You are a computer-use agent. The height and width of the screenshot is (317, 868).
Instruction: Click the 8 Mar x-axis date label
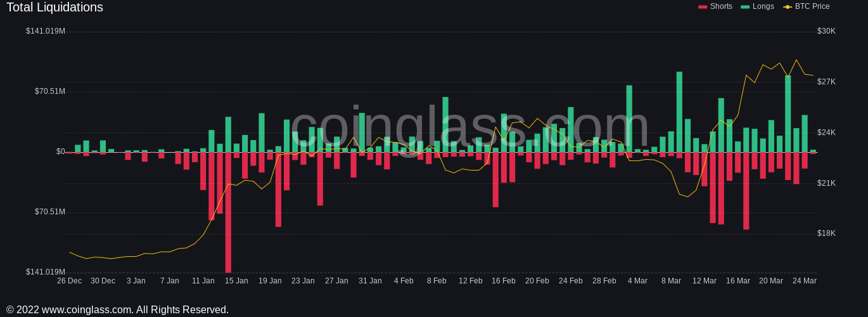[x=671, y=281]
